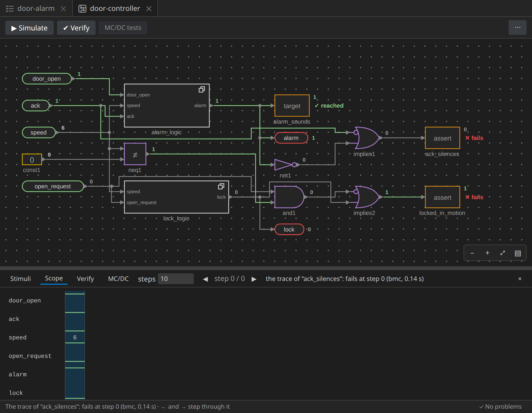532x413 pixels.
Task: Click the door-controller tab diagram icon
Action: click(82, 9)
